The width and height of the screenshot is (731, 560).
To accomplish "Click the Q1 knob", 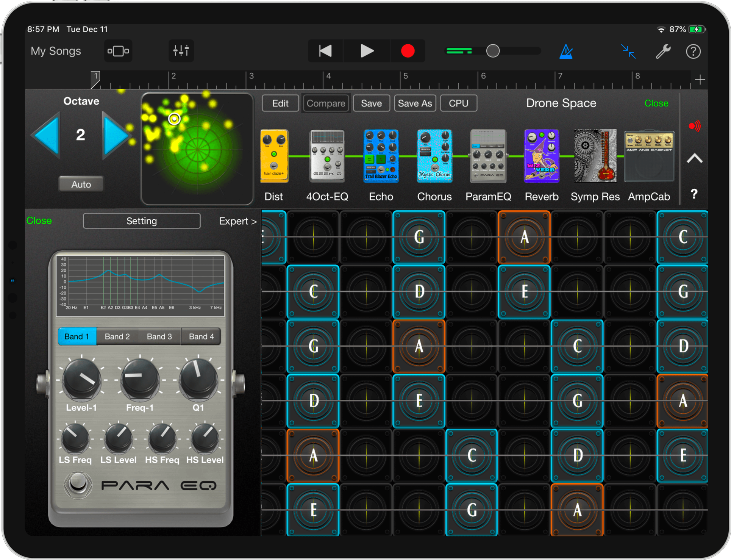I will click(198, 379).
